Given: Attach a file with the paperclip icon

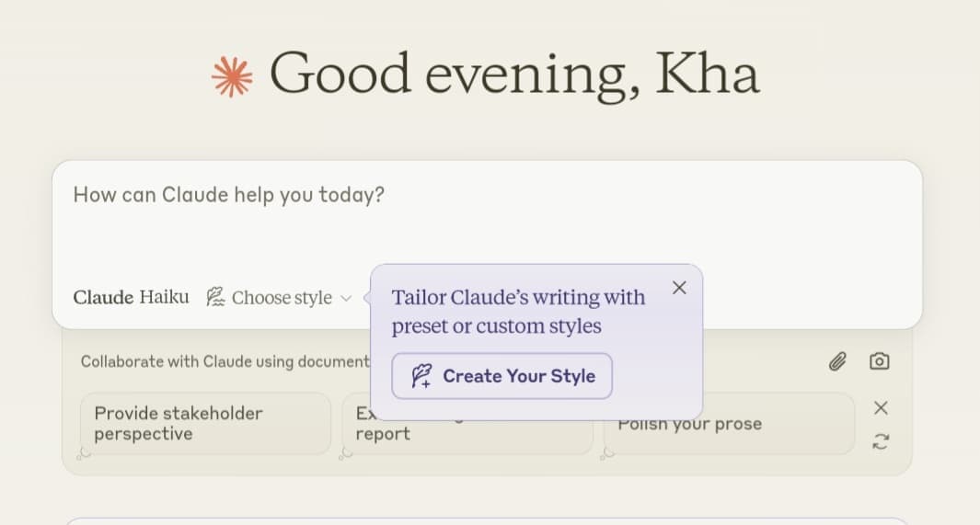Looking at the screenshot, I should pyautogui.click(x=836, y=361).
